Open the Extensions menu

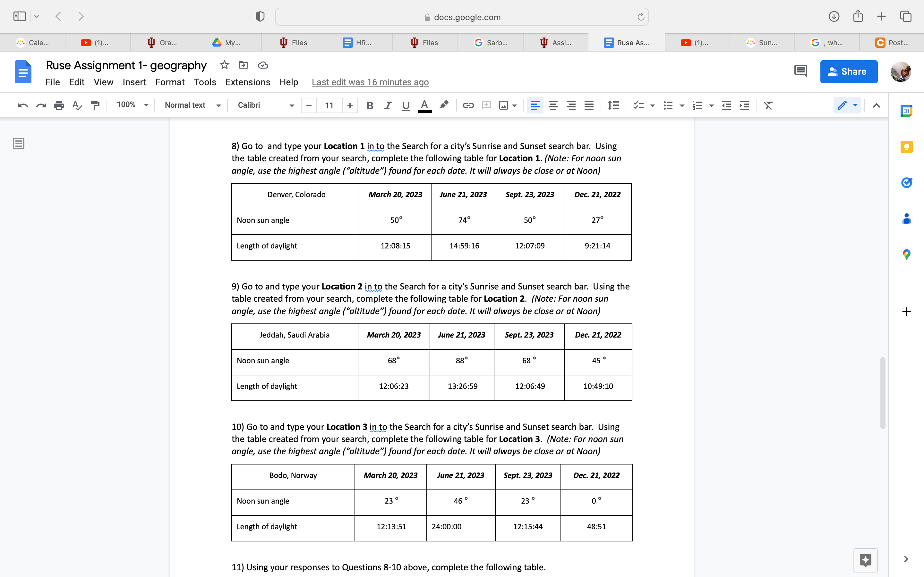[x=247, y=82]
